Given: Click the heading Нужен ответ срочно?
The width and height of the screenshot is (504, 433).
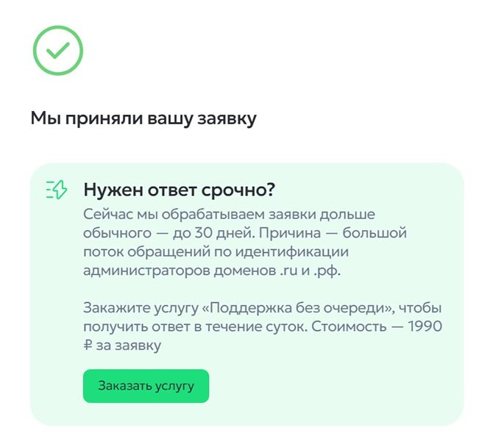Looking at the screenshot, I should point(180,190).
